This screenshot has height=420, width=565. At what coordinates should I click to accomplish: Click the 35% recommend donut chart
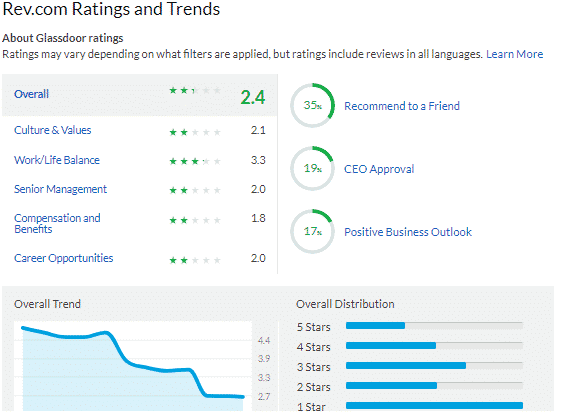tap(313, 106)
